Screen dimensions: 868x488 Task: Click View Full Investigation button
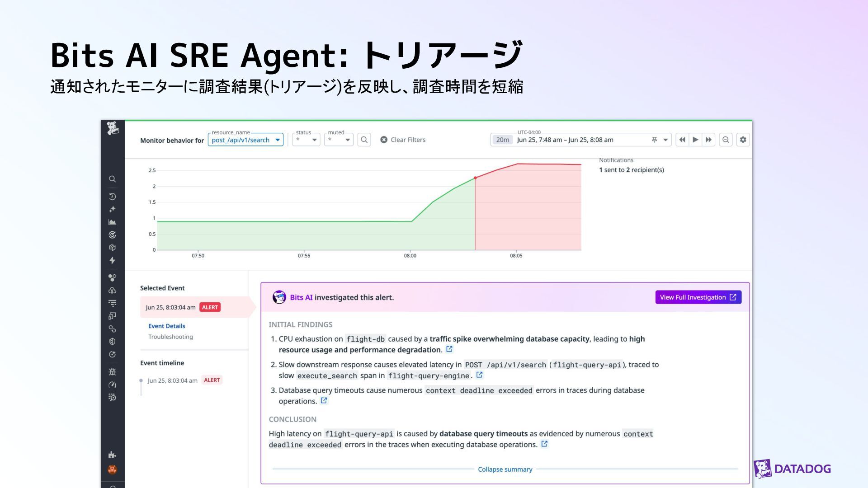tap(698, 297)
